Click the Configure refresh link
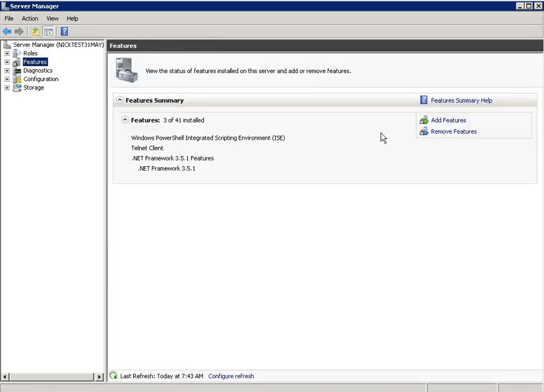The image size is (544, 392). point(231,376)
